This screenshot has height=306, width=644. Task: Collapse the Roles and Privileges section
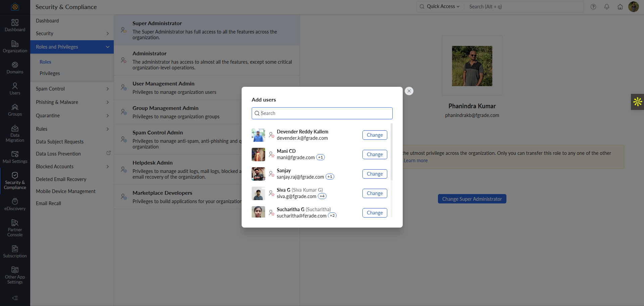click(107, 47)
